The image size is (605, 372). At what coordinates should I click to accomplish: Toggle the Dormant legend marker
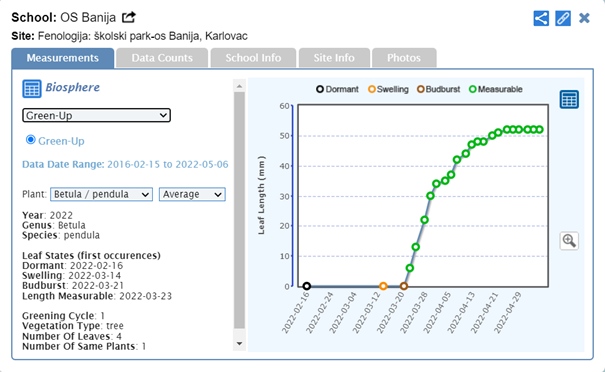point(320,89)
